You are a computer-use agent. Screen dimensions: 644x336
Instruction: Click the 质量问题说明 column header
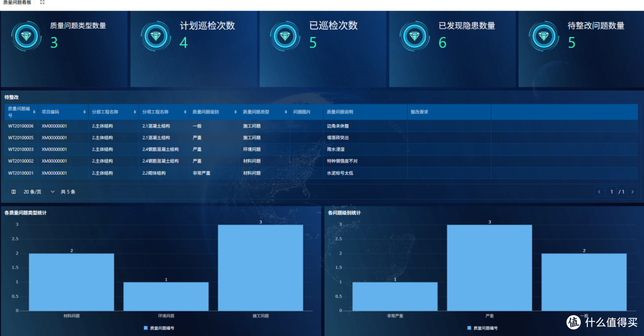(365, 112)
